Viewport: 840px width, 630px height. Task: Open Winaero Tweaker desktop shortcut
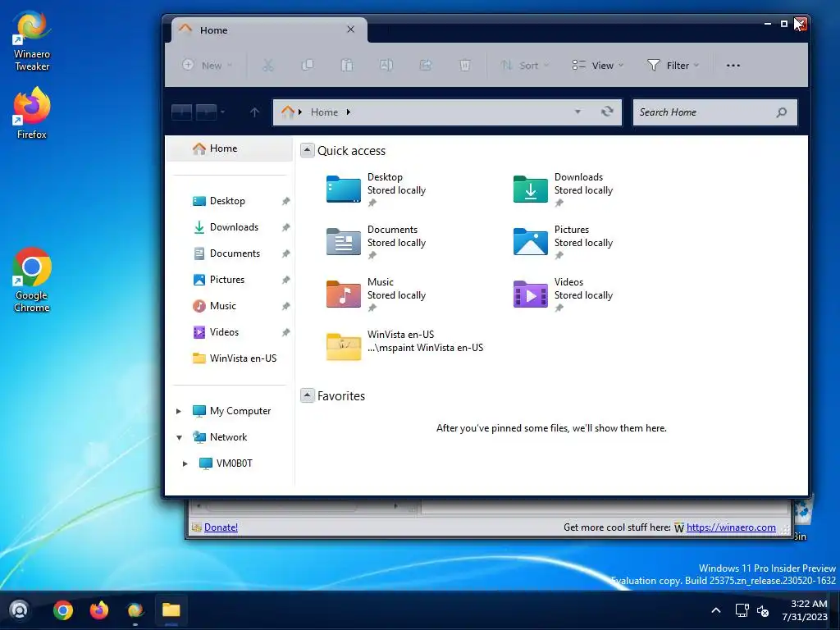click(x=32, y=41)
